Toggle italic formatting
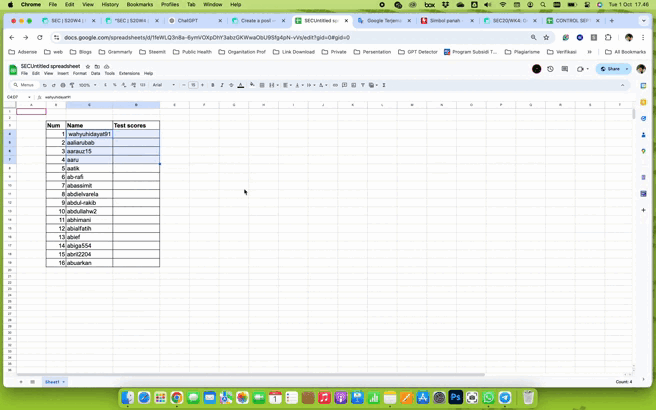656x410 pixels. (222, 85)
